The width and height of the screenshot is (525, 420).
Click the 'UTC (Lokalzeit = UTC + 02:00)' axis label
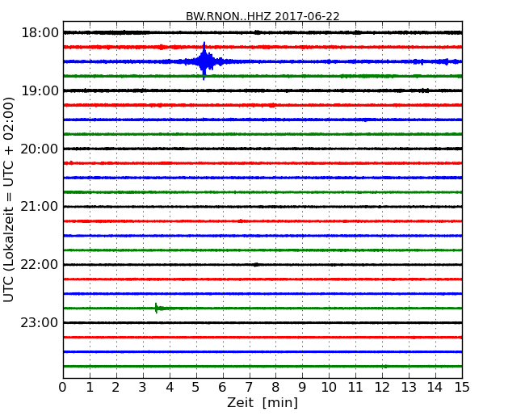point(8,199)
